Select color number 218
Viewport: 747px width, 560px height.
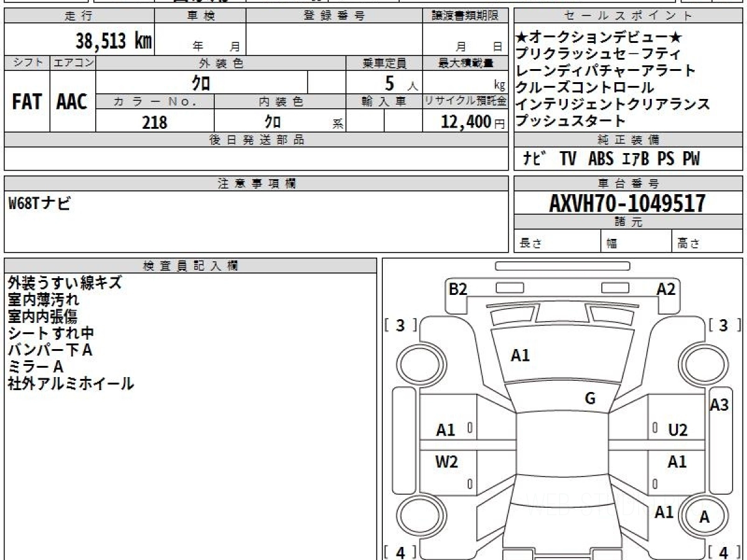pyautogui.click(x=154, y=122)
